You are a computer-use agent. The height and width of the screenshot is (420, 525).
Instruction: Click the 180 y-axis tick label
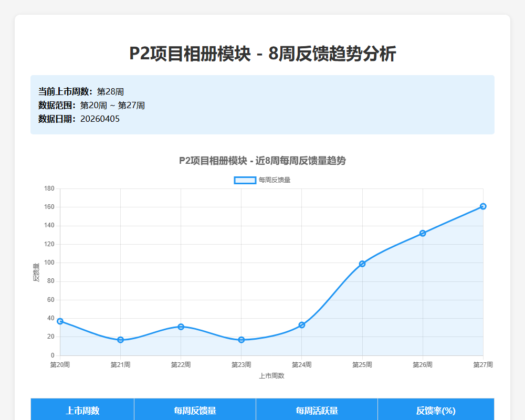[x=49, y=188]
